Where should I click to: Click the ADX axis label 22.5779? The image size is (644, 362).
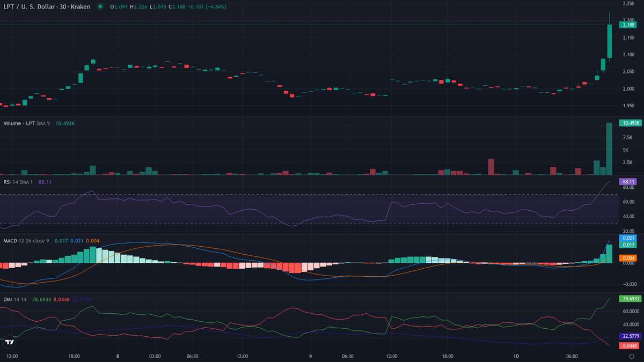point(630,336)
